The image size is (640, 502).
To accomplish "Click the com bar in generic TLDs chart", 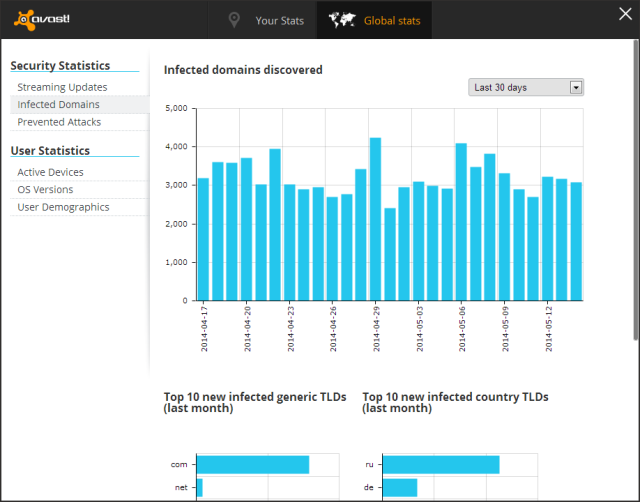I will coord(252,465).
